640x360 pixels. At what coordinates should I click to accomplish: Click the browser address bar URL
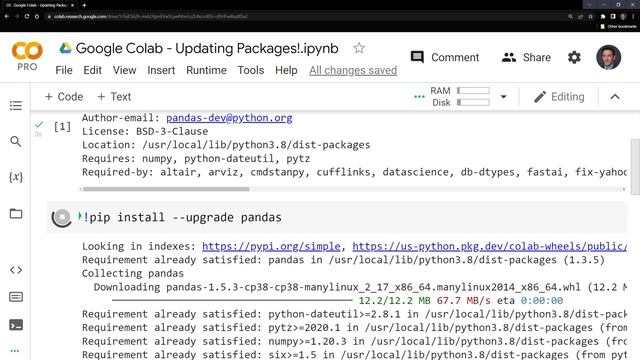click(151, 17)
